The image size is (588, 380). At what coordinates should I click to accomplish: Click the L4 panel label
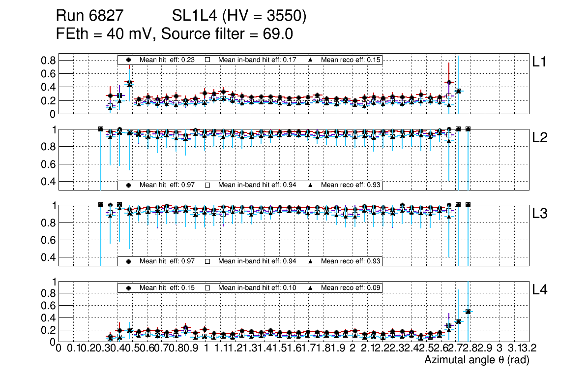tap(540, 290)
